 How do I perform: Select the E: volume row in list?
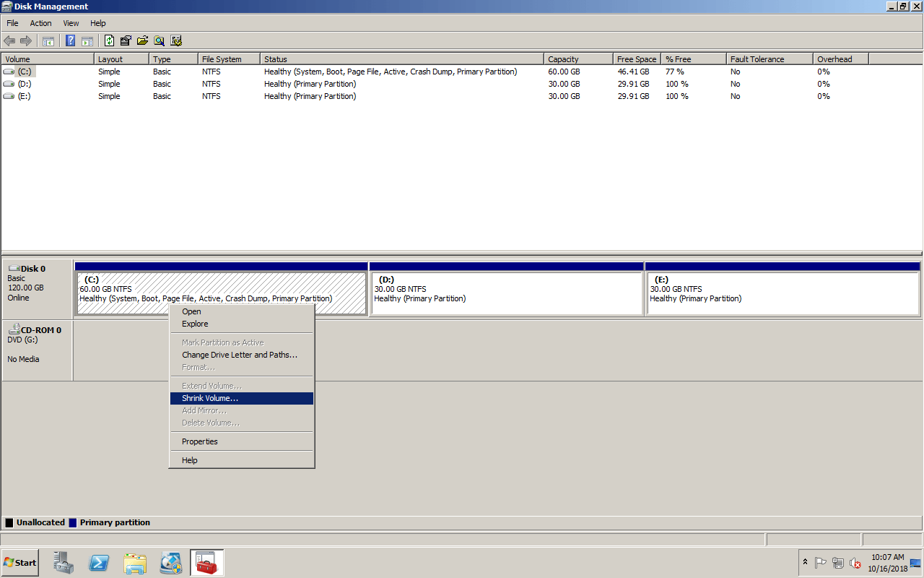[x=24, y=96]
